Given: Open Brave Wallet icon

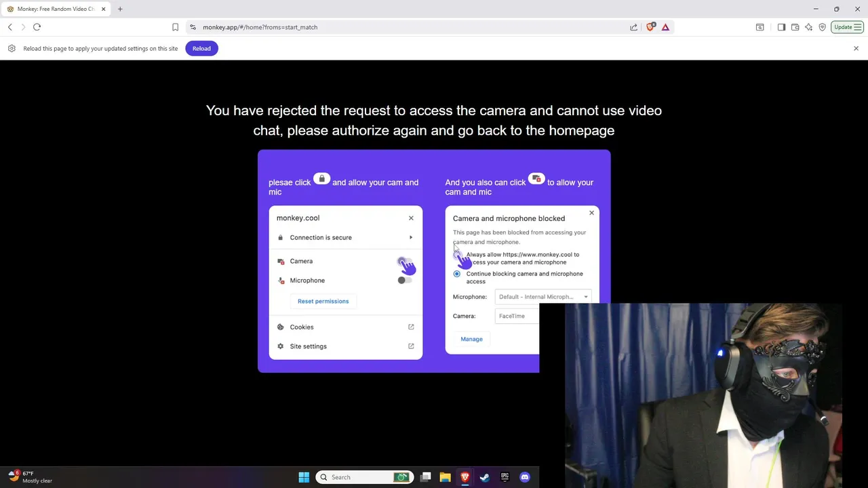Looking at the screenshot, I should click(x=795, y=27).
